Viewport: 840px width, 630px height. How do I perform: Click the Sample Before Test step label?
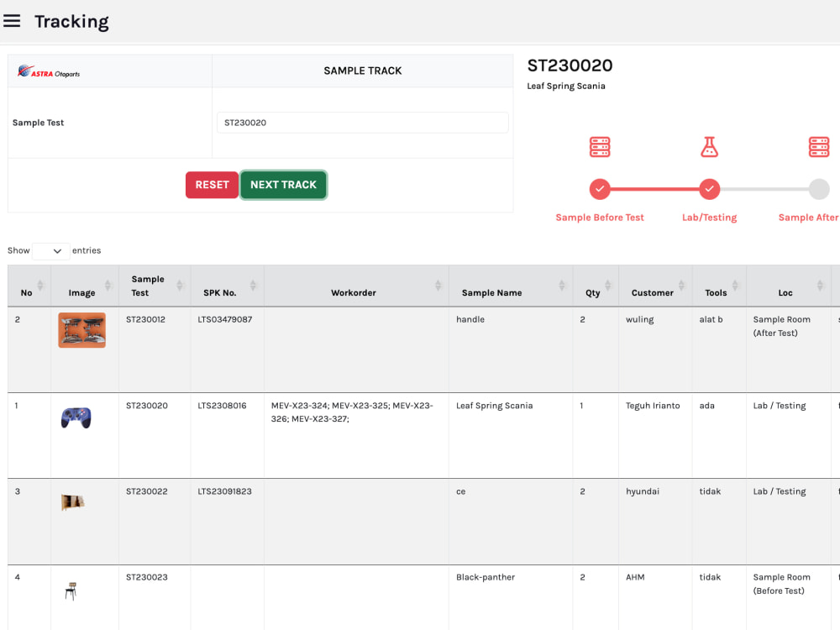pos(600,218)
